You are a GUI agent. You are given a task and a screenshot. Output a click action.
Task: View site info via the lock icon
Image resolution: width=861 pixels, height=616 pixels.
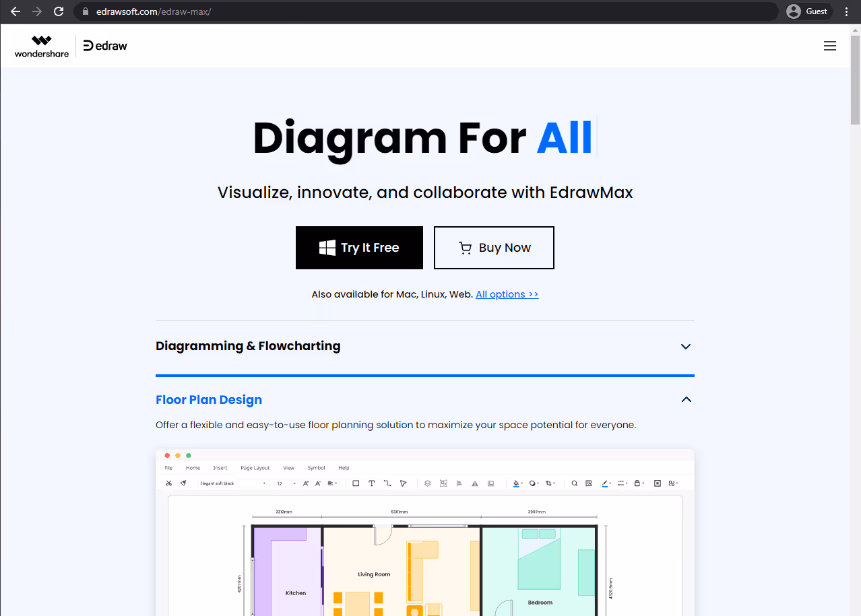[85, 11]
